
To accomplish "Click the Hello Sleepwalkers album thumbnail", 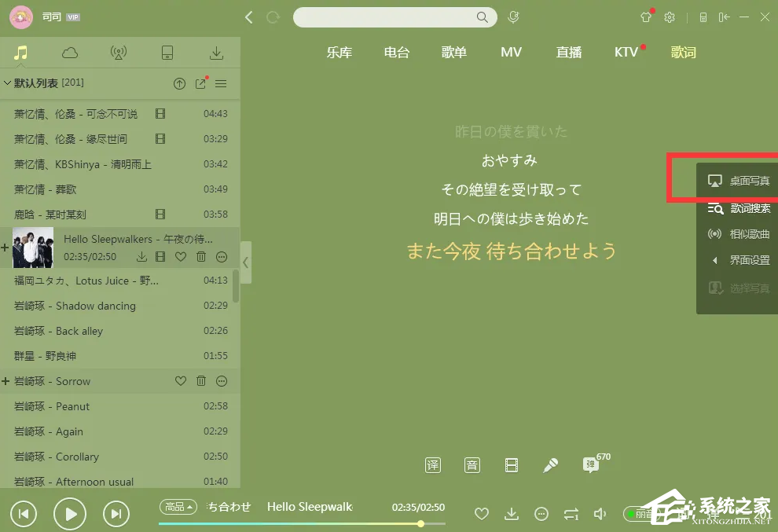I will click(33, 248).
